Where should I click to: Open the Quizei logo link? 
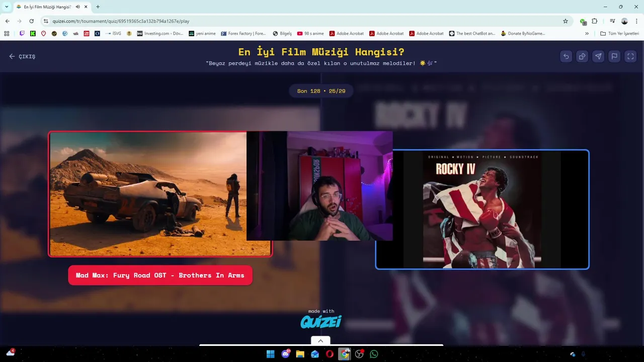click(321, 322)
